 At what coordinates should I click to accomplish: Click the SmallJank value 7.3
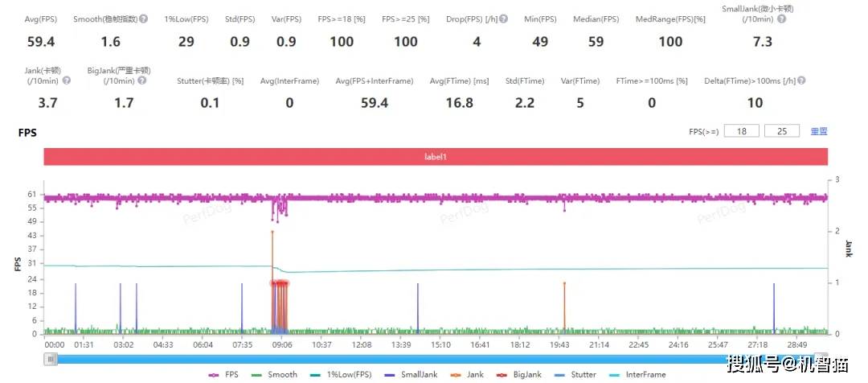click(x=762, y=42)
